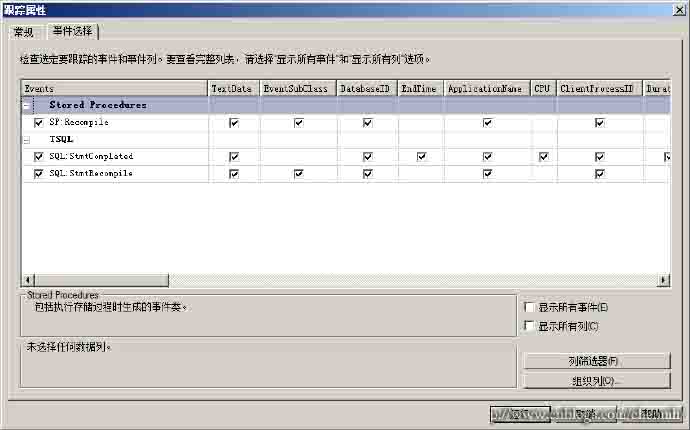Enable the 显示所有事件 checkbox
Viewport: 690px width, 430px height.
click(530, 307)
